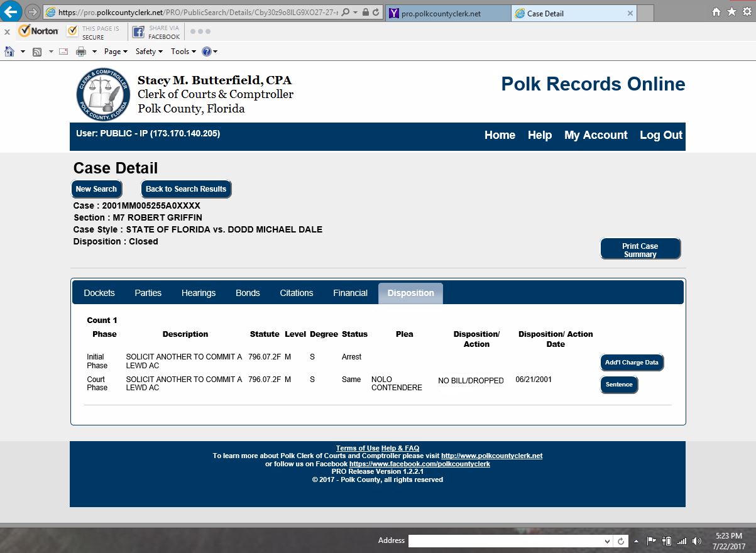Open Norton toolbar more options dots

click(200, 31)
